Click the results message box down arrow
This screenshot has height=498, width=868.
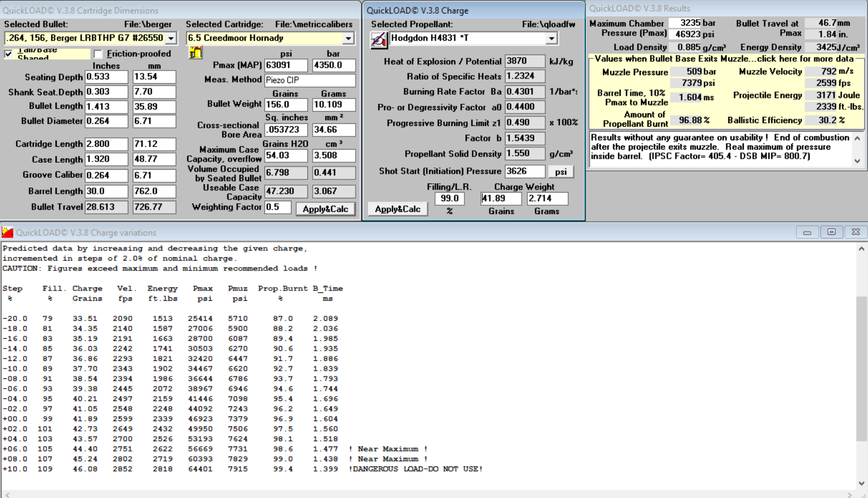[857, 161]
